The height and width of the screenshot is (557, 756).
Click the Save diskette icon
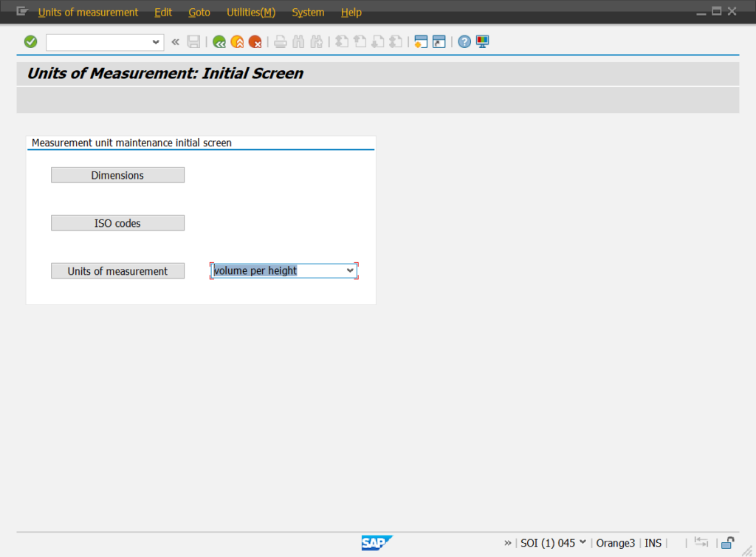pyautogui.click(x=193, y=42)
